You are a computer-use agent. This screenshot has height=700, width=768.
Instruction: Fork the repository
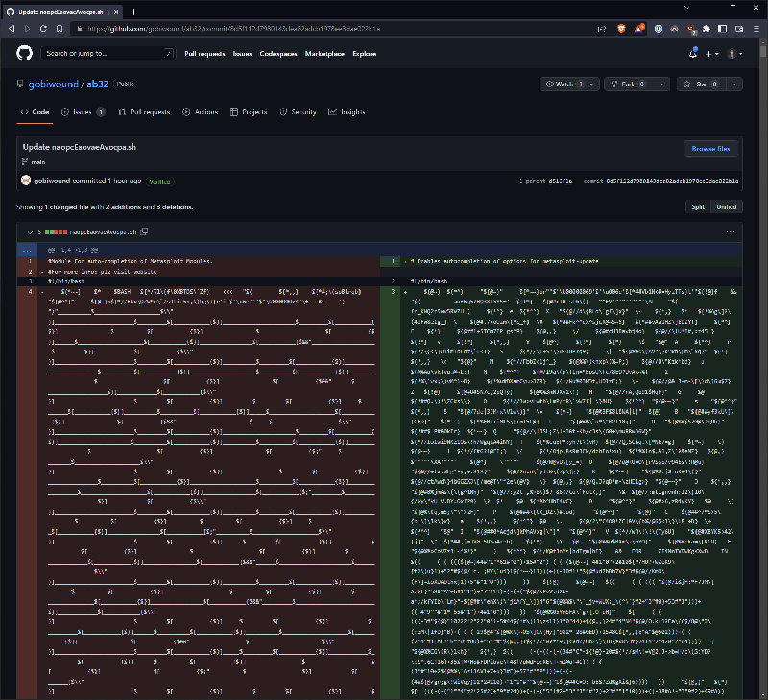[x=628, y=84]
